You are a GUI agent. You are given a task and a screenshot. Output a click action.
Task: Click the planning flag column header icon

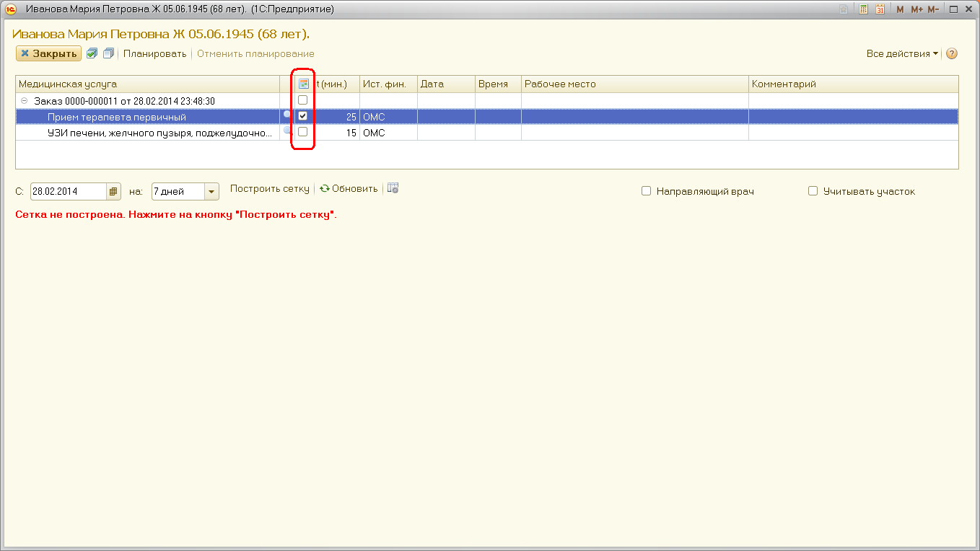pos(304,84)
